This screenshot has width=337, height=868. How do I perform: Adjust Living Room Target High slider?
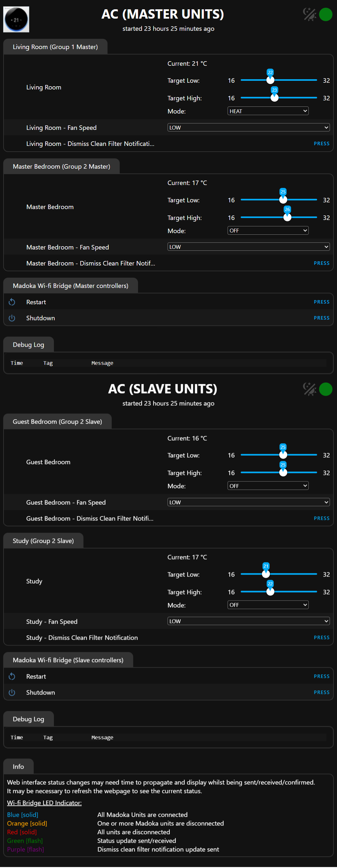tap(279, 98)
